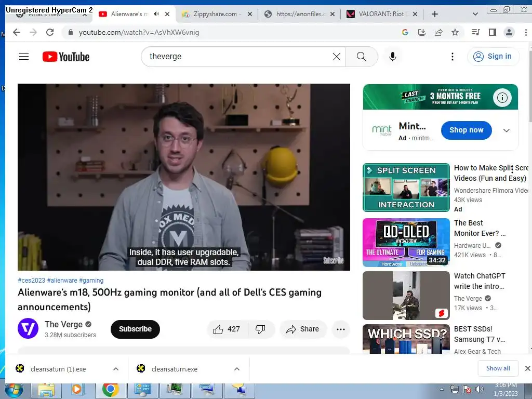Image resolution: width=532 pixels, height=399 pixels.
Task: Open Windows Media Player taskbar icon
Action: [77, 391]
